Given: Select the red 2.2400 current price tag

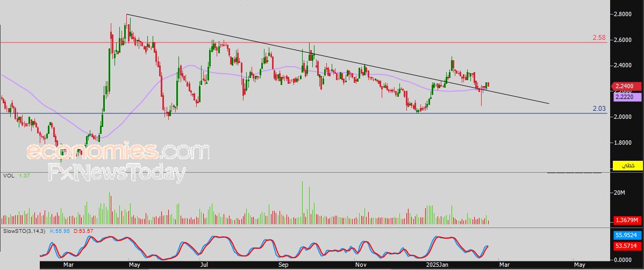Looking at the screenshot, I should click(627, 86).
